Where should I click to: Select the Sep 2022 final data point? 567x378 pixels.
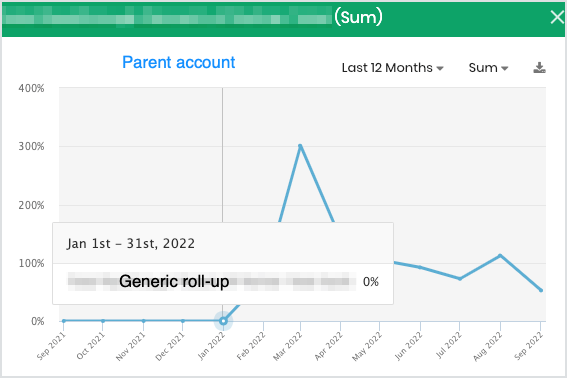pos(541,290)
